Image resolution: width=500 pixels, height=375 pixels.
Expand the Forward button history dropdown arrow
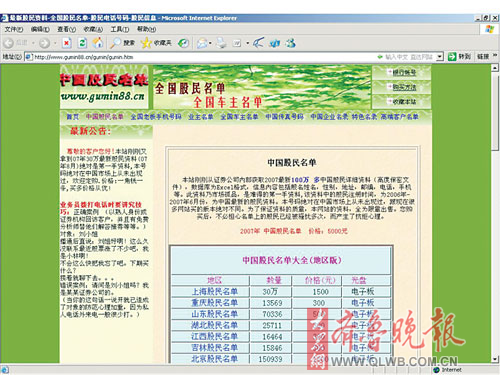55,43
